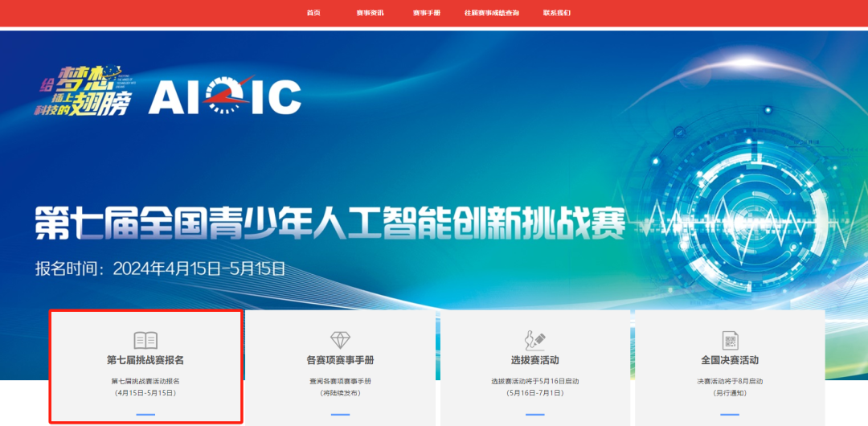Viewport: 868px width, 426px height.
Task: Select 往届赛事成绩查询 in the top menu
Action: [x=492, y=13]
